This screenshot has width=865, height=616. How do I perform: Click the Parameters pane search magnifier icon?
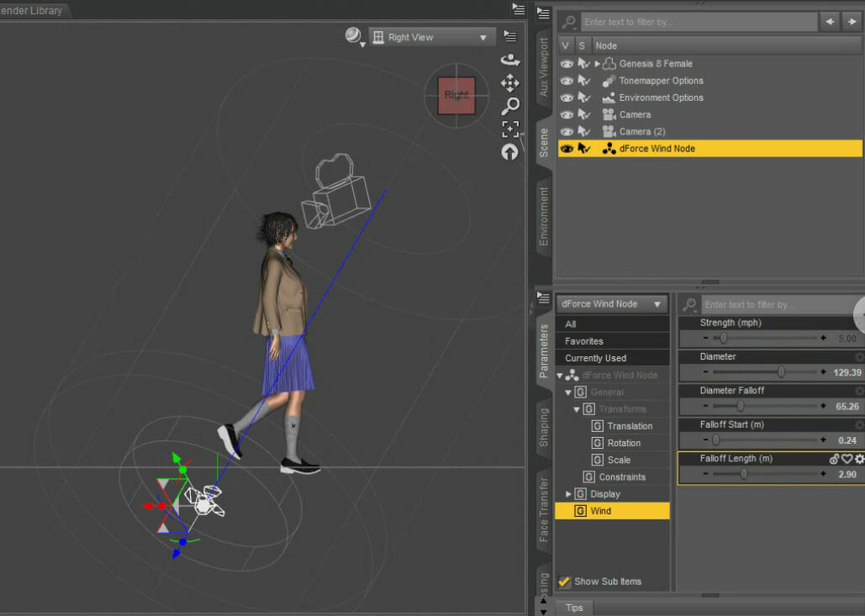tap(689, 304)
